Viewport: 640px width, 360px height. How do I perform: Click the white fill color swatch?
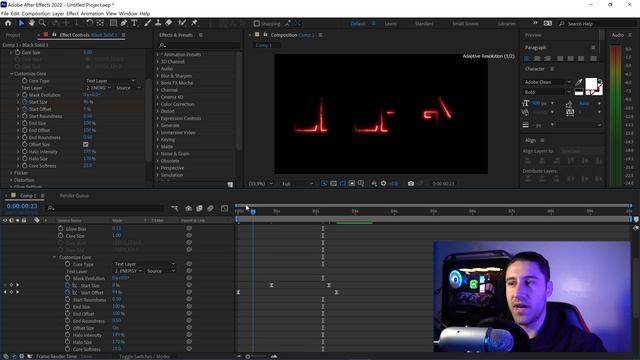click(591, 84)
